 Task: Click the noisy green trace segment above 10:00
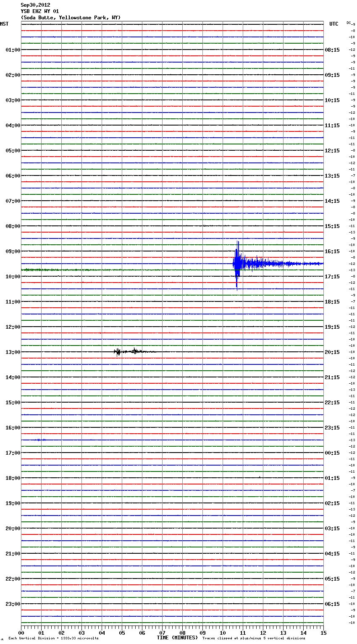(71, 270)
